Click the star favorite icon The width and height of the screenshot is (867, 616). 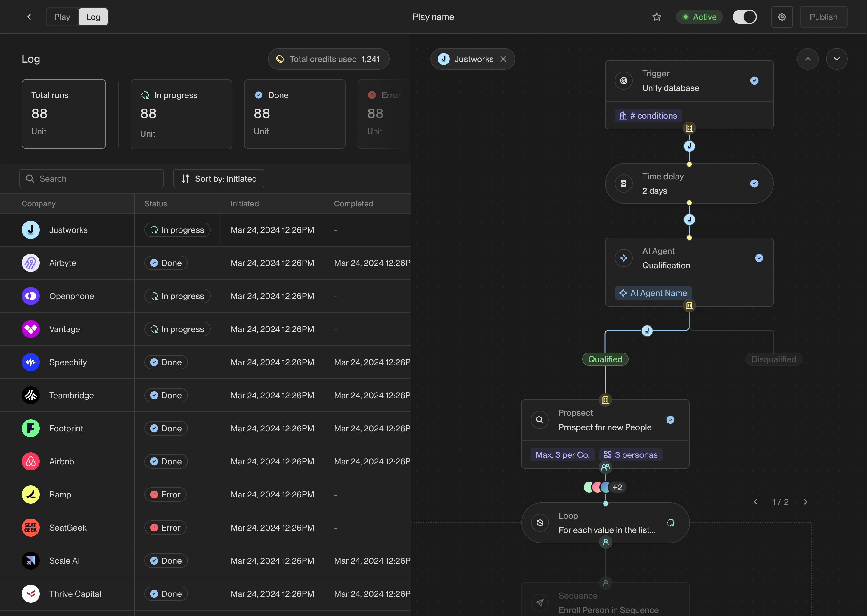(657, 17)
